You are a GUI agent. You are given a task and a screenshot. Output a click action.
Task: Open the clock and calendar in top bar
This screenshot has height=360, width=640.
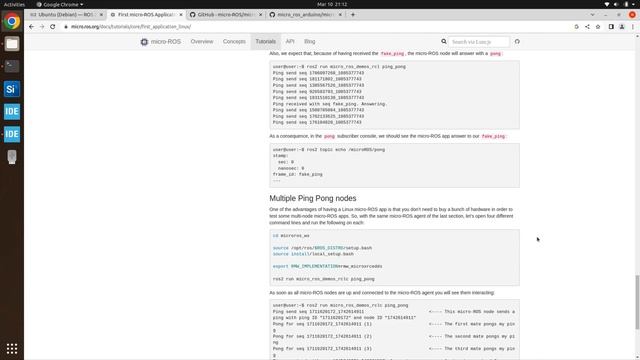pos(332,4)
